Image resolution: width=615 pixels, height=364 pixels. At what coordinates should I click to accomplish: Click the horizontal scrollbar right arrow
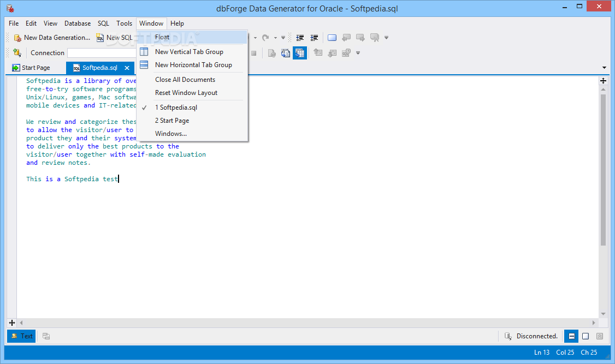click(x=594, y=323)
